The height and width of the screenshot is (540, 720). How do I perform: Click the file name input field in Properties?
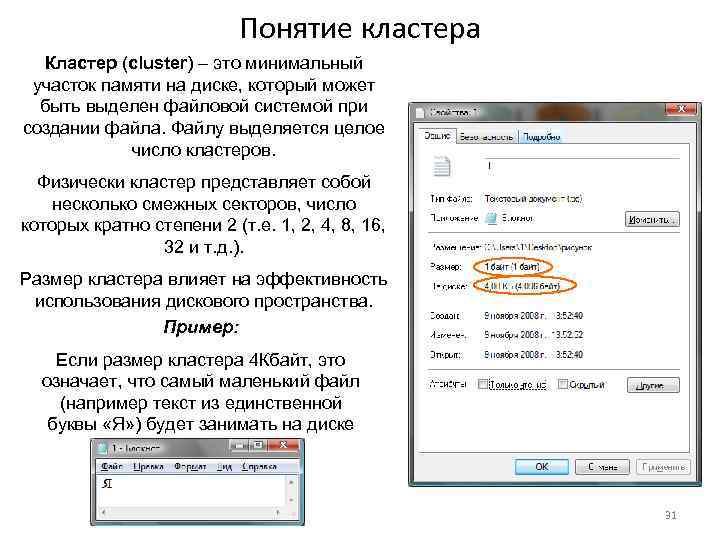point(581,166)
